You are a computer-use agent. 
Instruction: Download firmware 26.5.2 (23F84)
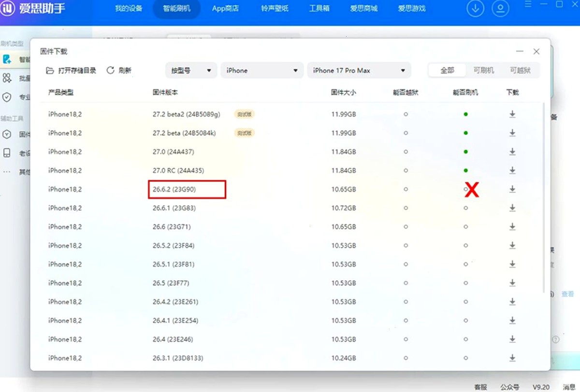(x=512, y=245)
